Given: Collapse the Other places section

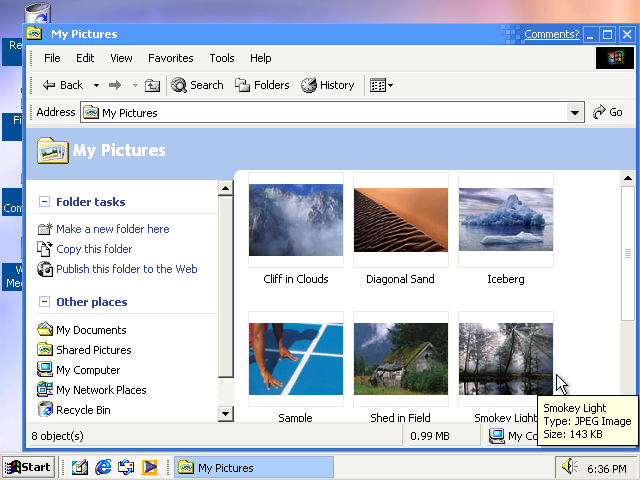Looking at the screenshot, I should [44, 302].
